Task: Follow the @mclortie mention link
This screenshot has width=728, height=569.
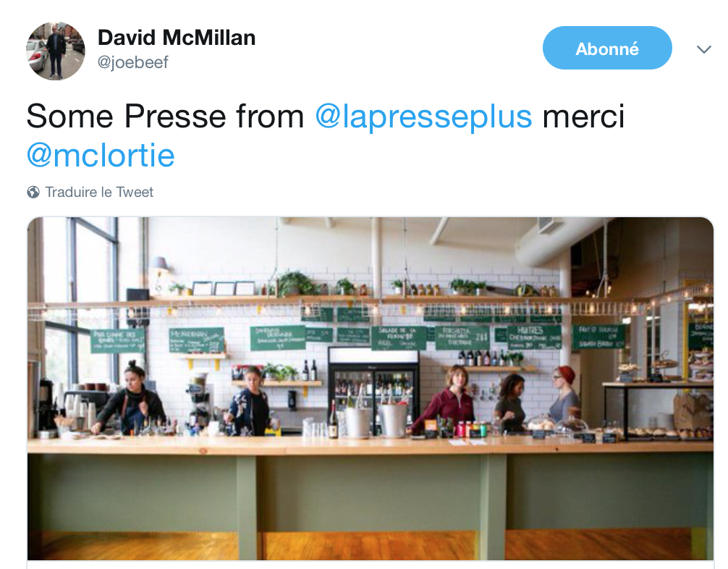Action: tap(101, 155)
